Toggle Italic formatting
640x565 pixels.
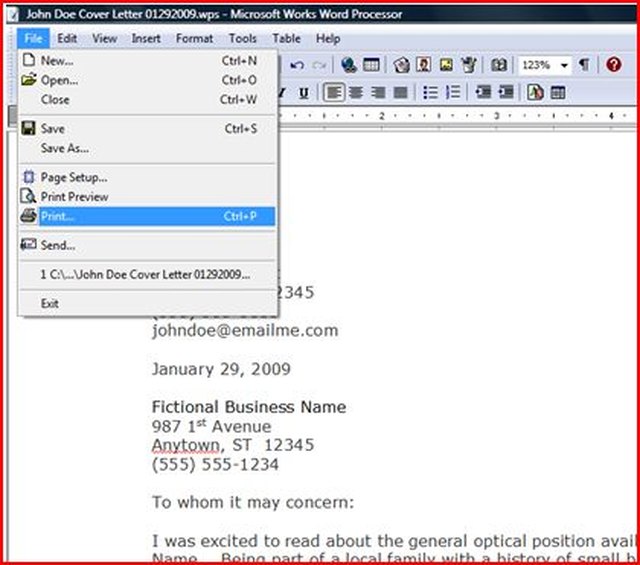282,93
